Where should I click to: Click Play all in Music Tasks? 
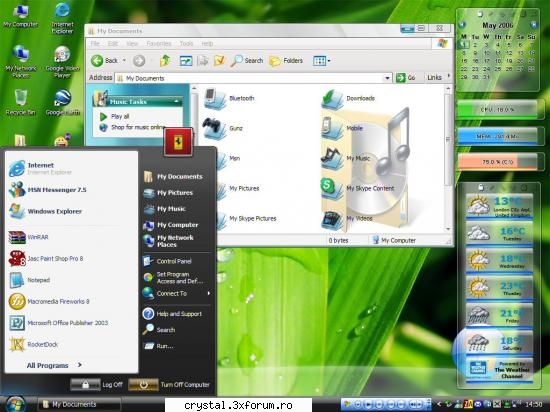coord(115,116)
